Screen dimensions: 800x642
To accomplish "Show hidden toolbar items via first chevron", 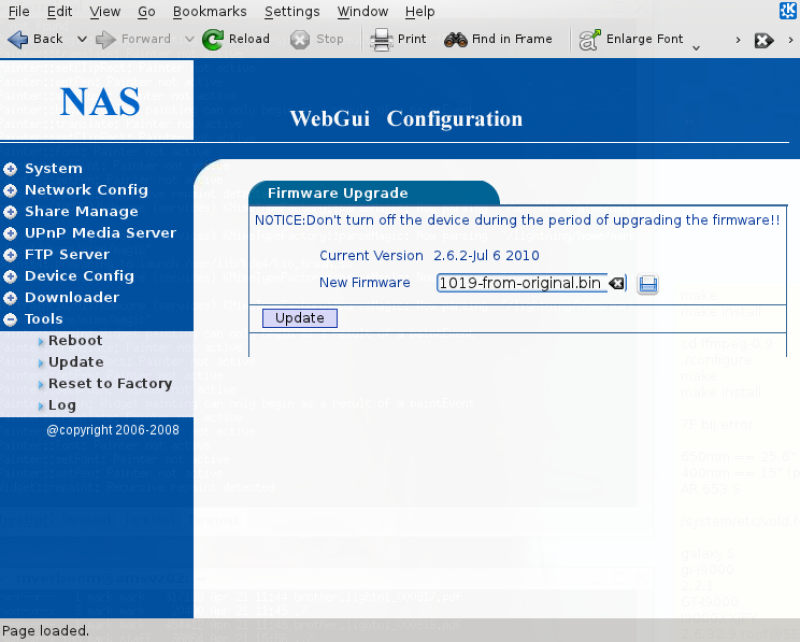I will coord(738,40).
